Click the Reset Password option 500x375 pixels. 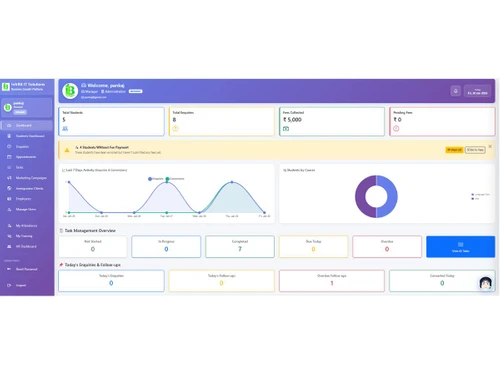tap(27, 269)
